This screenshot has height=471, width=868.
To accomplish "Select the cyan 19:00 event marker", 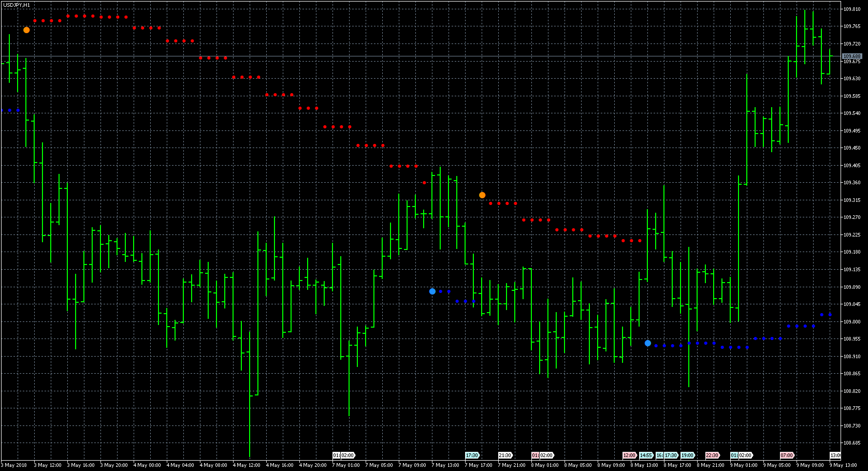I will tap(688, 455).
